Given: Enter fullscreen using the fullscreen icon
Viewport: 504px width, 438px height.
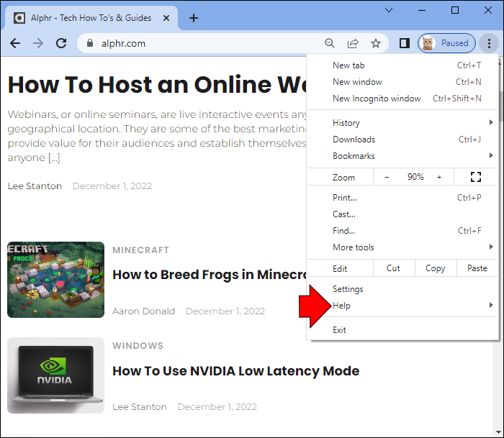Looking at the screenshot, I should pyautogui.click(x=476, y=177).
